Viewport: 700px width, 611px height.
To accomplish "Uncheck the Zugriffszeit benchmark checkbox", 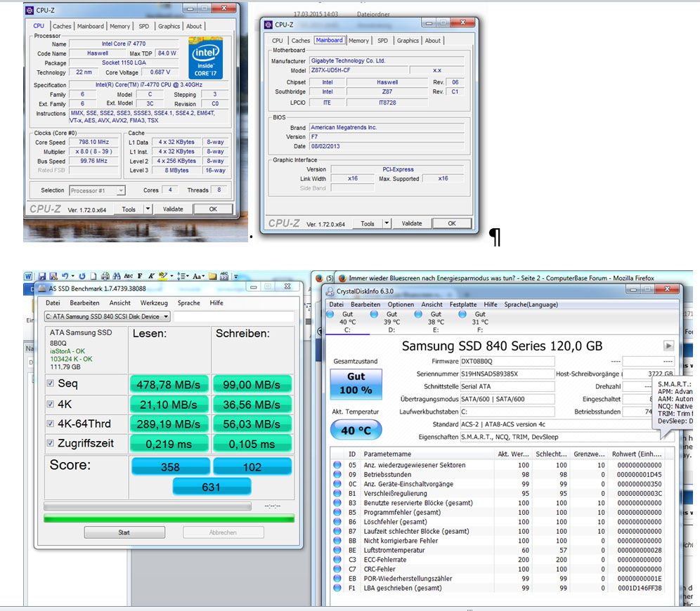I will click(51, 443).
